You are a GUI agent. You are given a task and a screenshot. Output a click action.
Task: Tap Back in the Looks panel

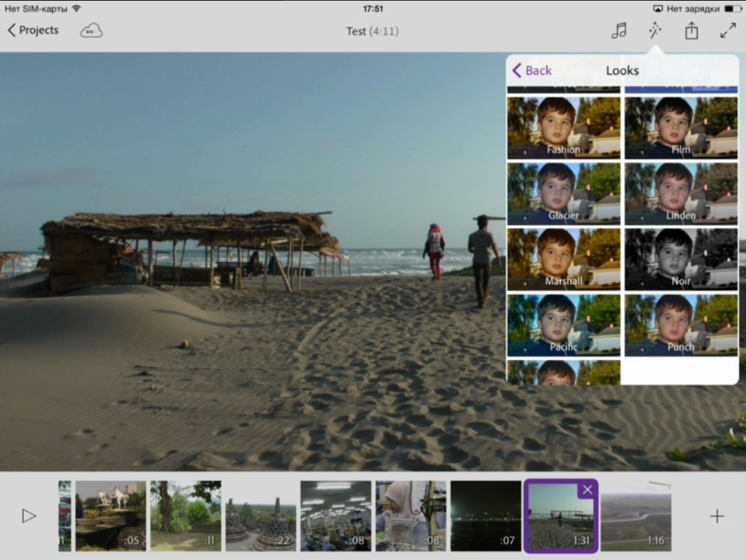[x=532, y=70]
